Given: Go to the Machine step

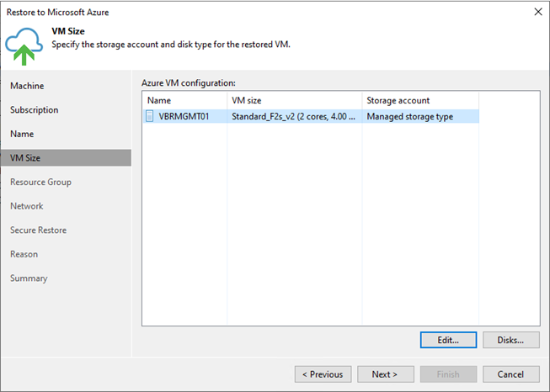Looking at the screenshot, I should 27,86.
